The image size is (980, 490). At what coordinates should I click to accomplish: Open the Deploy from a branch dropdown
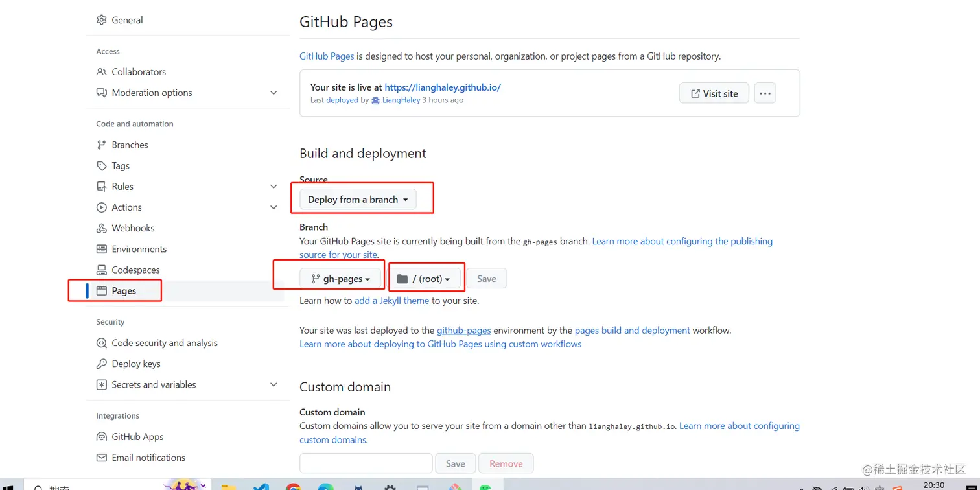pyautogui.click(x=358, y=200)
